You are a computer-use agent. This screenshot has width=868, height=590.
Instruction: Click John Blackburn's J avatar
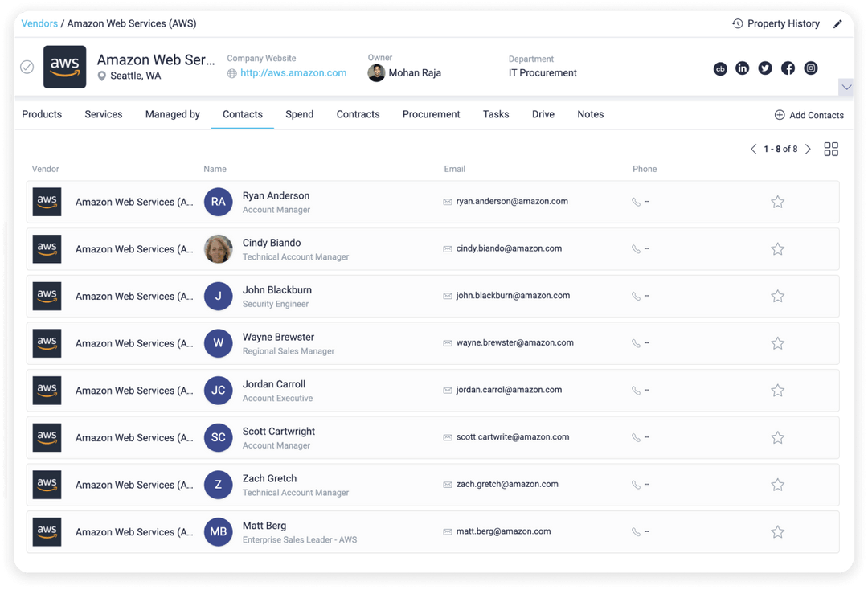pos(218,296)
